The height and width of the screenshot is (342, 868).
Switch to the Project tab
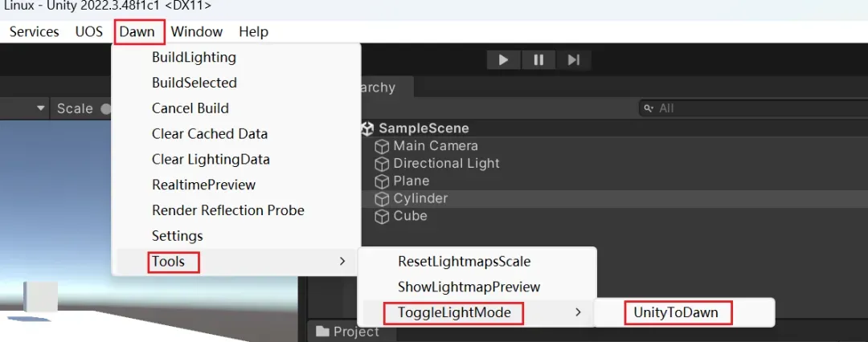pos(351,332)
